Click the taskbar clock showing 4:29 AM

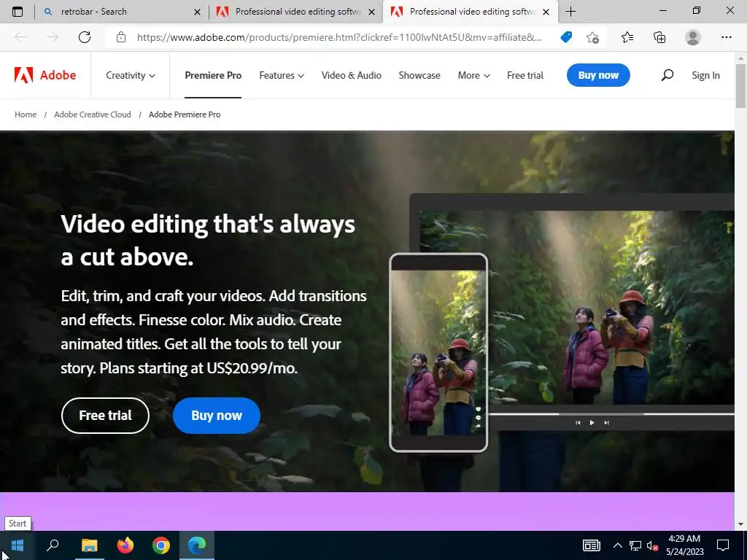(x=684, y=545)
